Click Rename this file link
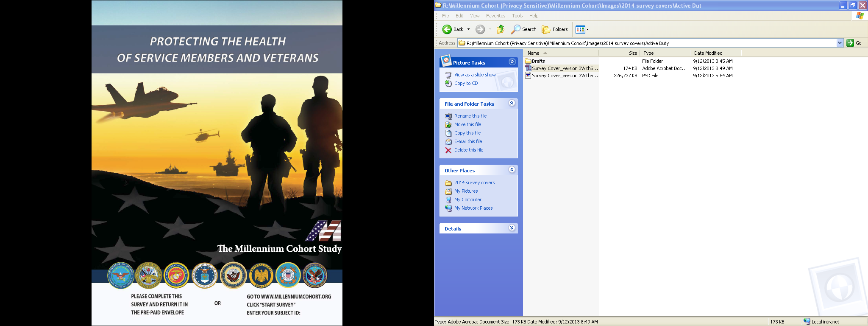The width and height of the screenshot is (868, 326). pyautogui.click(x=470, y=116)
